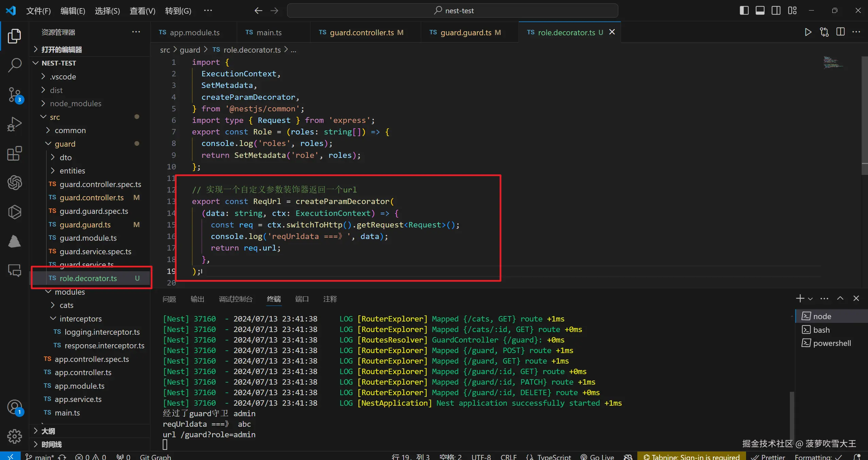Screen dimensions: 868x460
Task: Open the 调试控制台 panel tab
Action: tap(236, 299)
